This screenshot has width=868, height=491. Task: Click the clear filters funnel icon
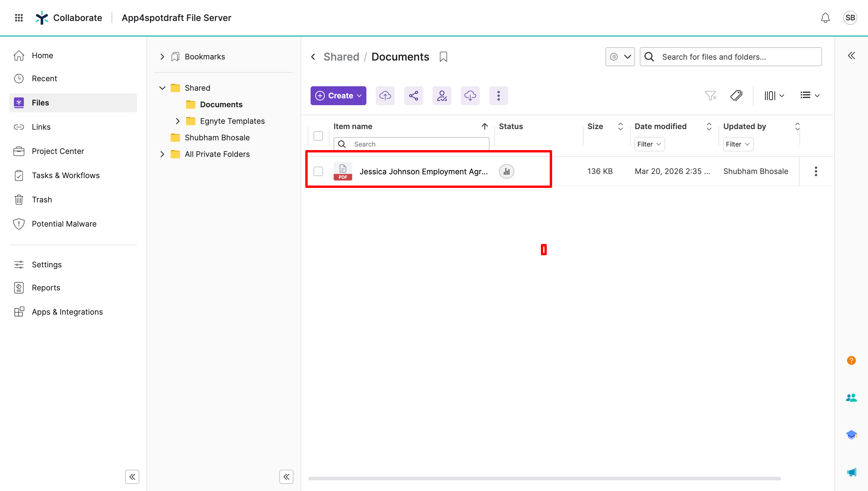710,96
